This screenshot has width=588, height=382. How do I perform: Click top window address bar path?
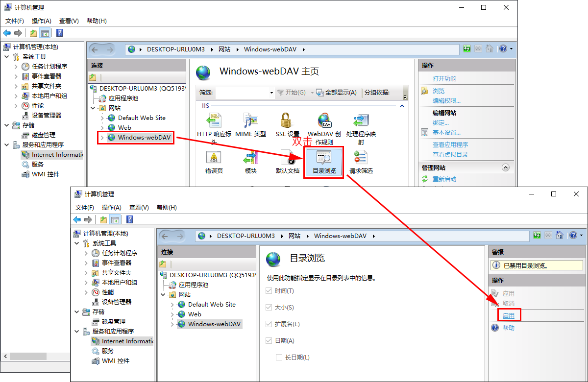click(x=292, y=49)
